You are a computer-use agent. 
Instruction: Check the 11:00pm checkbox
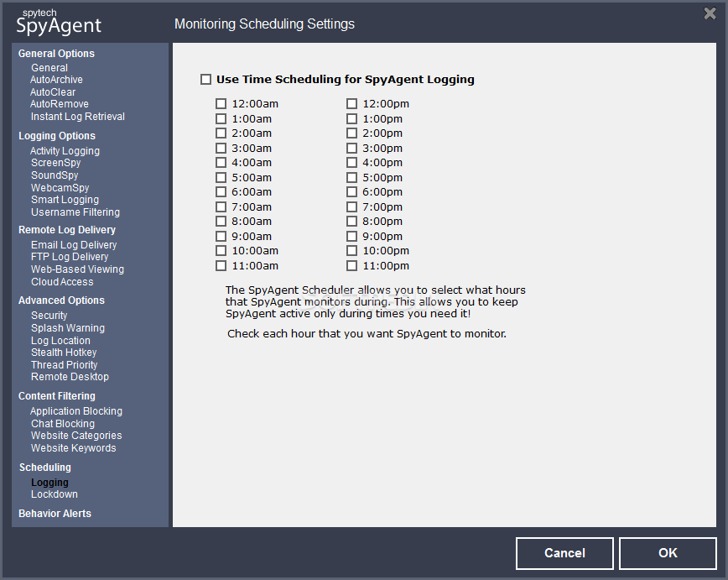tap(352, 266)
